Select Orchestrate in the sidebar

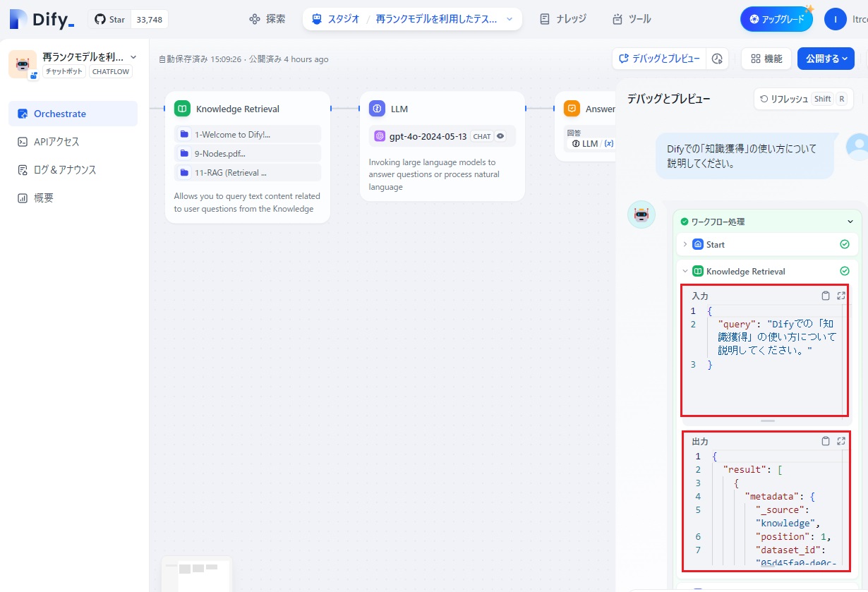(x=73, y=114)
